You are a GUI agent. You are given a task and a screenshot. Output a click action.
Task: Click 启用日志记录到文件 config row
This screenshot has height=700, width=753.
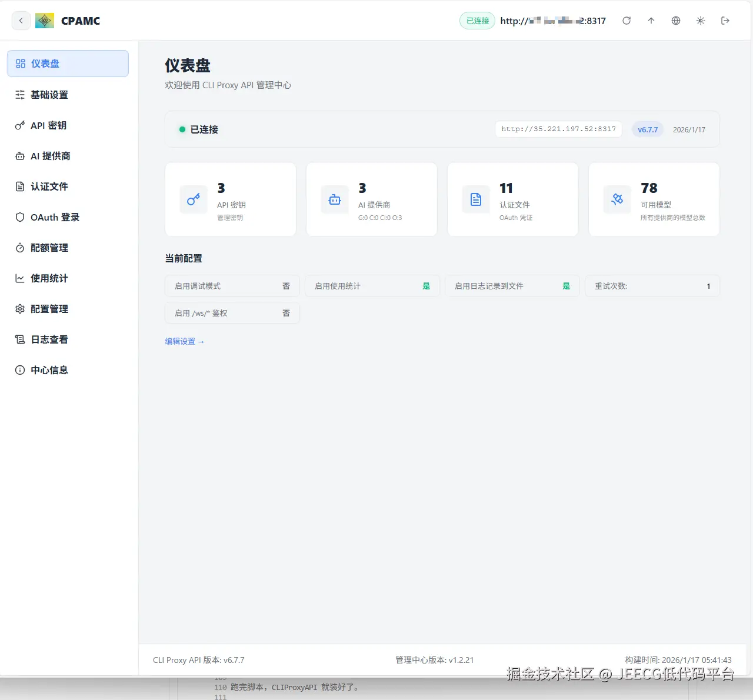click(512, 286)
